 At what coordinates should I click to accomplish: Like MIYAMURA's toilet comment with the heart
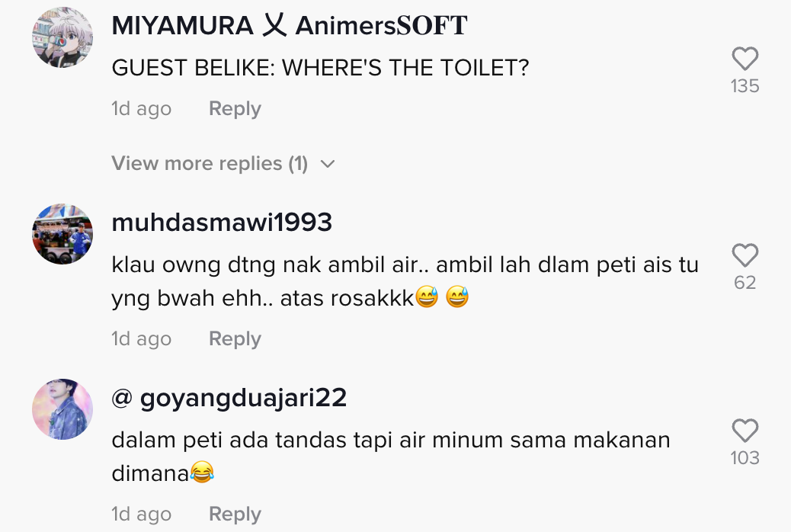click(745, 59)
